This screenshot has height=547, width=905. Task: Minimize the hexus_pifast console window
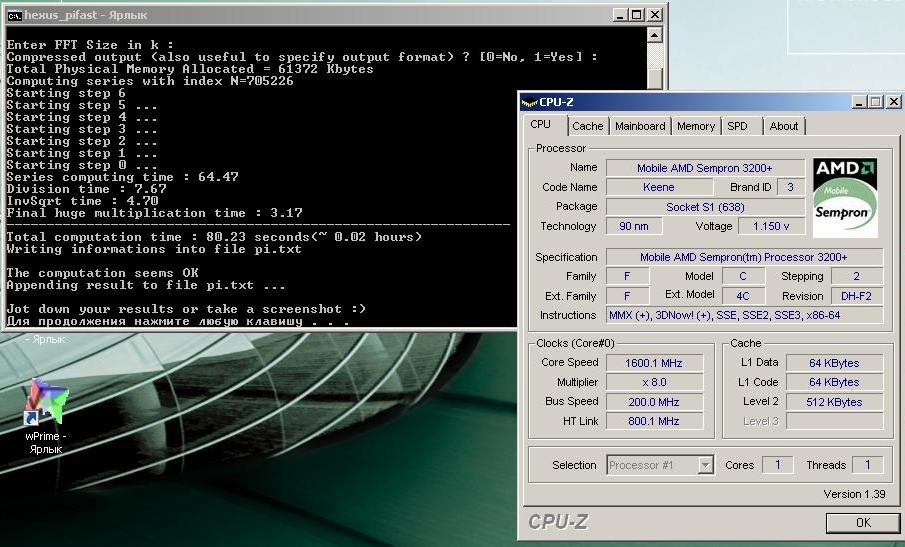point(620,15)
